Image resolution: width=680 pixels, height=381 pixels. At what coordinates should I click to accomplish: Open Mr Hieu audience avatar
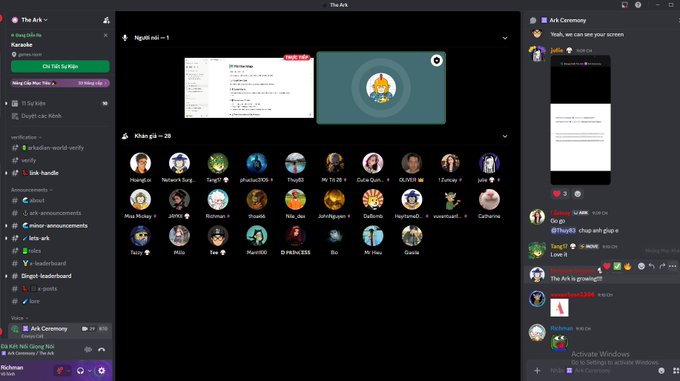(373, 236)
